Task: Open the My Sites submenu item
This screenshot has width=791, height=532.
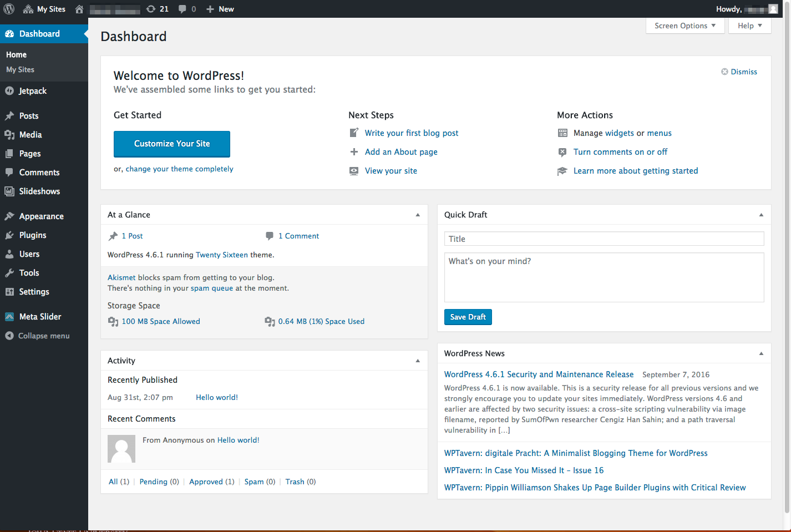Action: pos(20,70)
